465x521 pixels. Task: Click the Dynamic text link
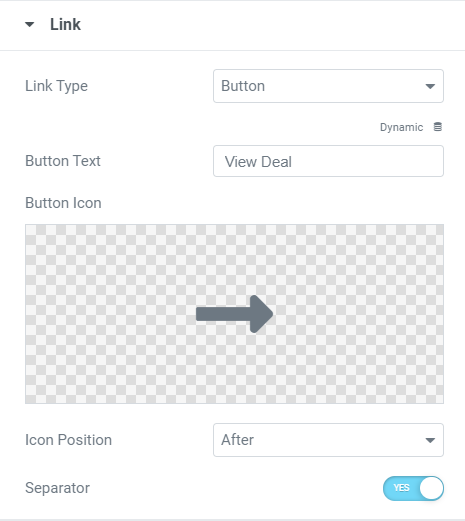click(401, 127)
